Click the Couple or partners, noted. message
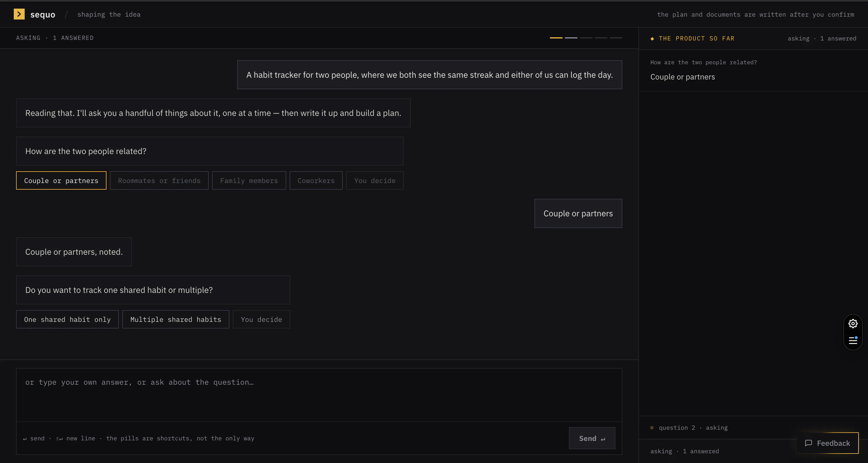This screenshot has width=868, height=463. [x=74, y=252]
